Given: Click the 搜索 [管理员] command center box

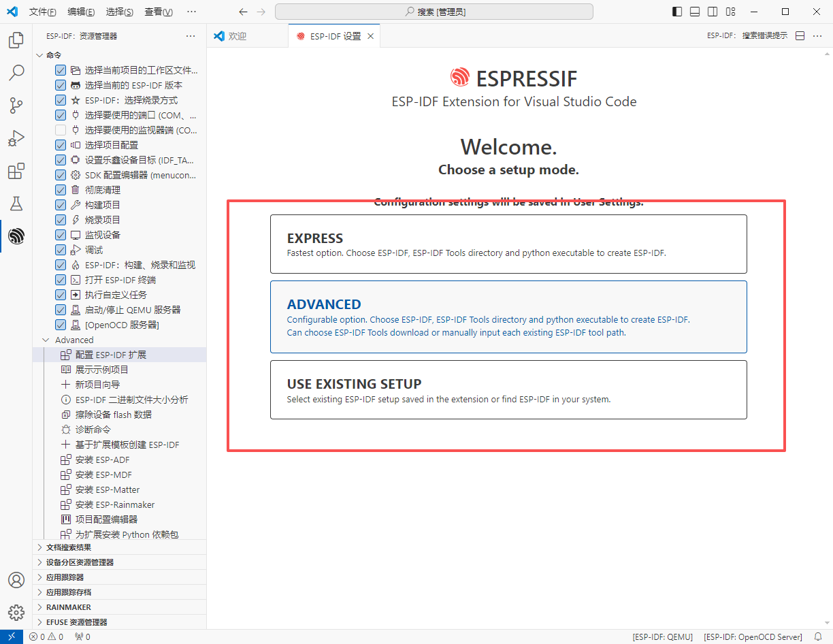Looking at the screenshot, I should click(x=434, y=12).
